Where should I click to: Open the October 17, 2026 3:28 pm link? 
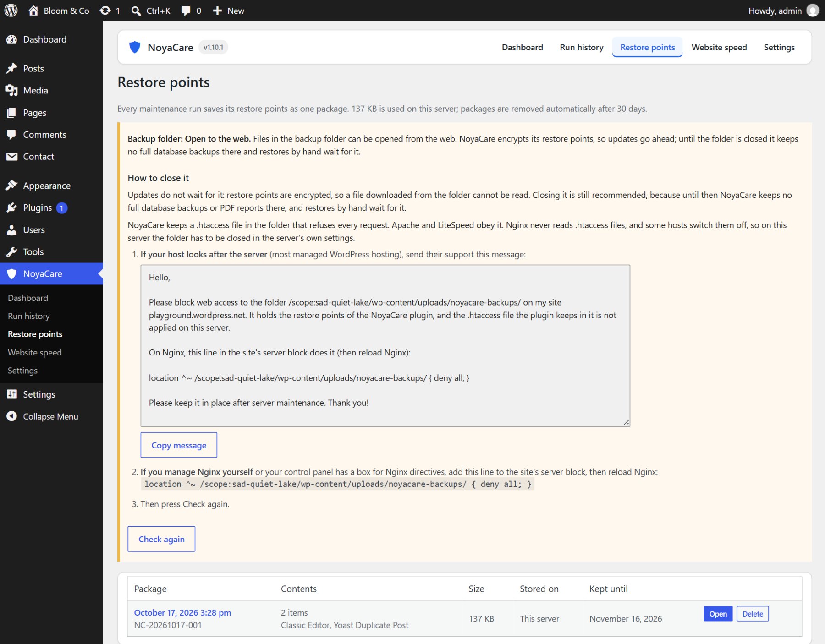[x=182, y=612]
